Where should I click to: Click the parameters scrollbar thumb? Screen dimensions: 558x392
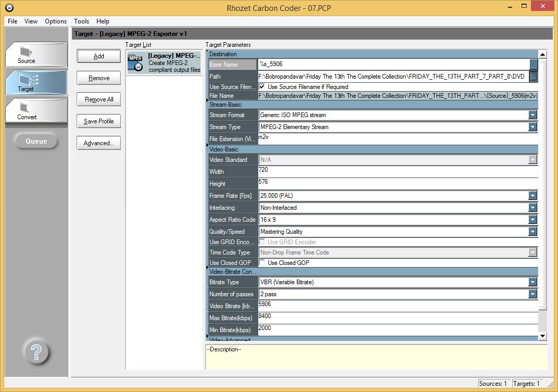[543, 183]
